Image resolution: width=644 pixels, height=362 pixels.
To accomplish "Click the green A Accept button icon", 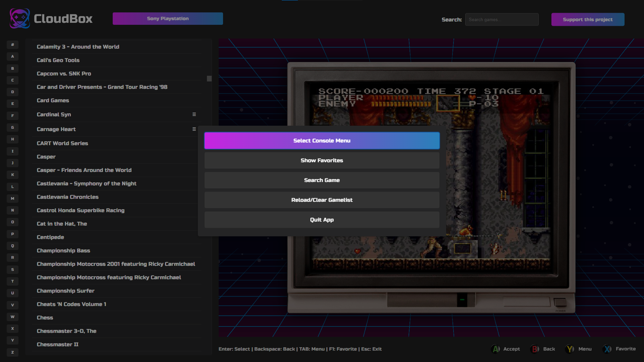I will point(495,349).
